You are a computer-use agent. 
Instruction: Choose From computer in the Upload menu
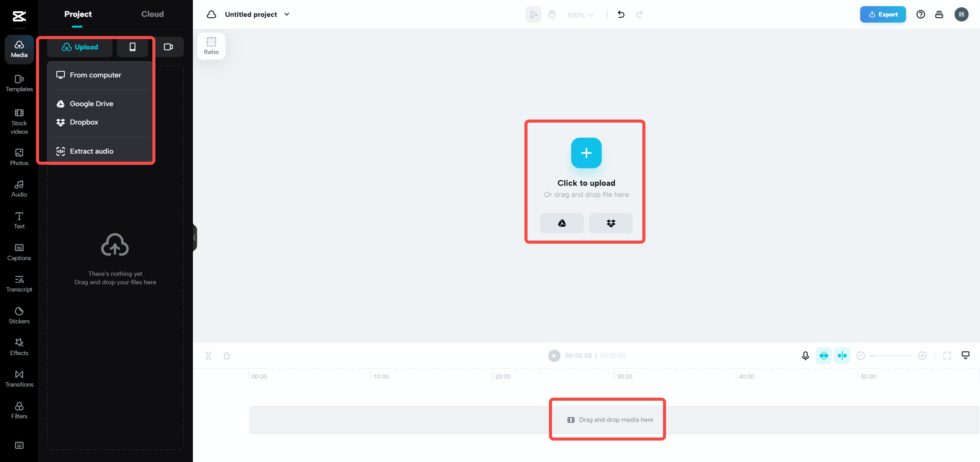[95, 75]
